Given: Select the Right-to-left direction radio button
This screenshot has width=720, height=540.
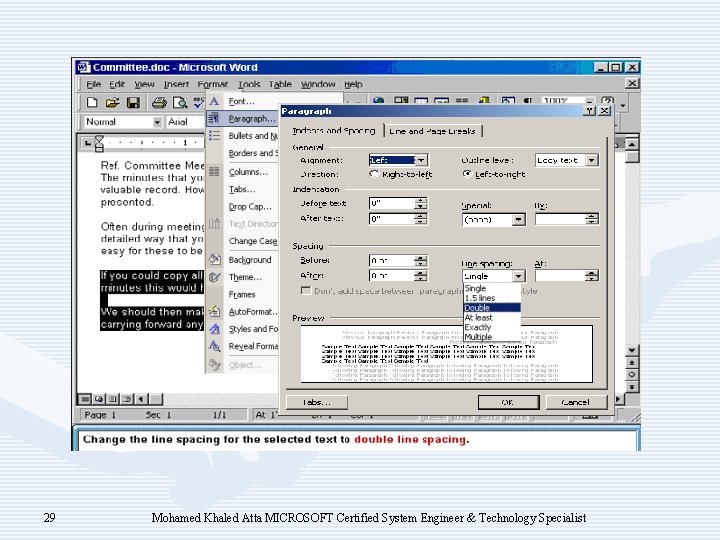Looking at the screenshot, I should [x=374, y=174].
